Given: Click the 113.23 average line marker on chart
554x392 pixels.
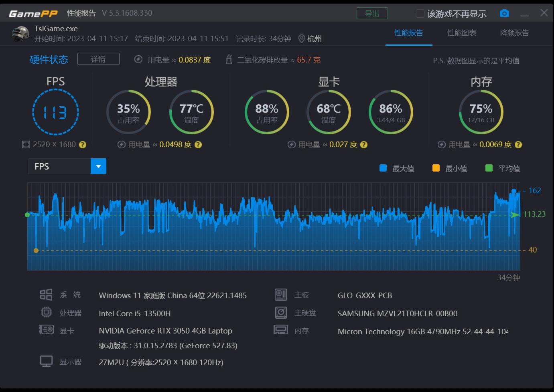Looking at the screenshot, I should (x=515, y=215).
